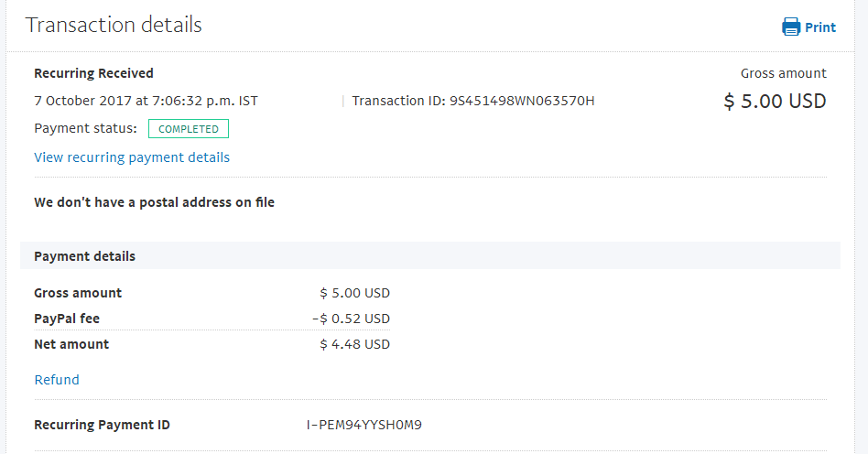868x454 pixels.
Task: Click the postal address on file notice
Action: pos(155,202)
